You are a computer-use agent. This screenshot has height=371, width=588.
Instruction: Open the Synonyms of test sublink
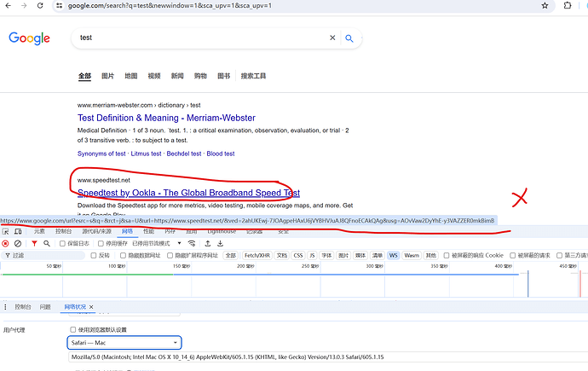pos(101,154)
